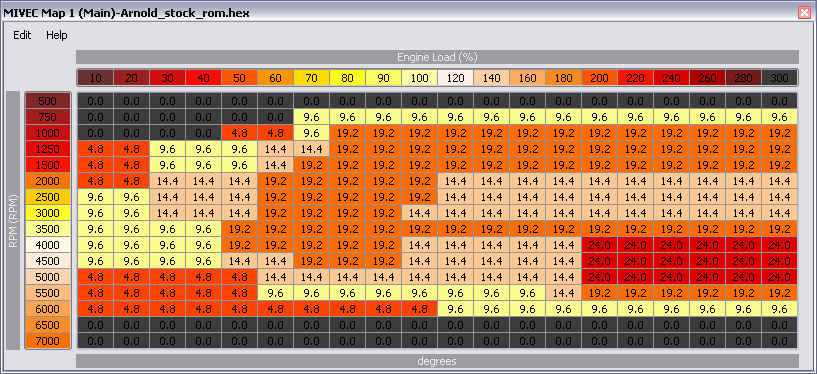Select the 5000 RPM row header
The image size is (817, 374).
point(47,277)
